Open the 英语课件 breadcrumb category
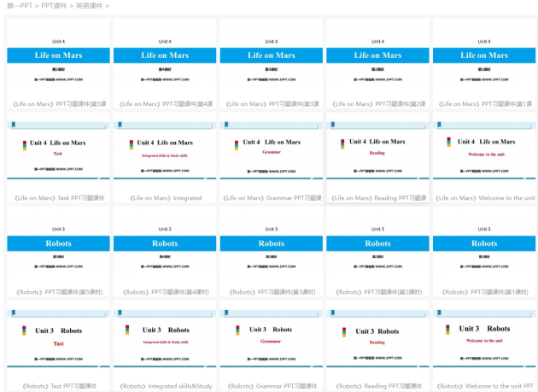The height and width of the screenshot is (392, 538). pos(91,5)
